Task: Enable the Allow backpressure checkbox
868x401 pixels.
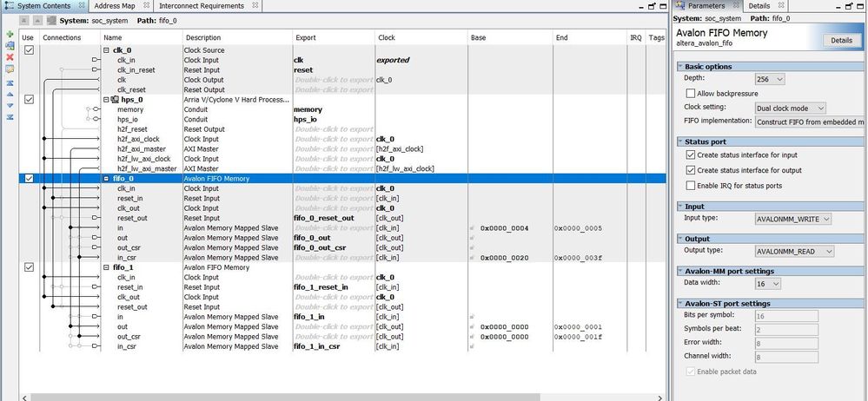Action: coord(691,93)
